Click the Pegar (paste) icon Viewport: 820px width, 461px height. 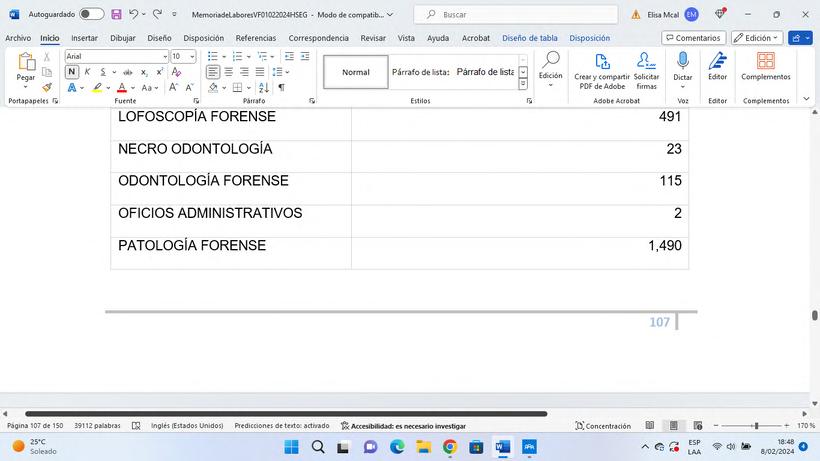pos(26,62)
